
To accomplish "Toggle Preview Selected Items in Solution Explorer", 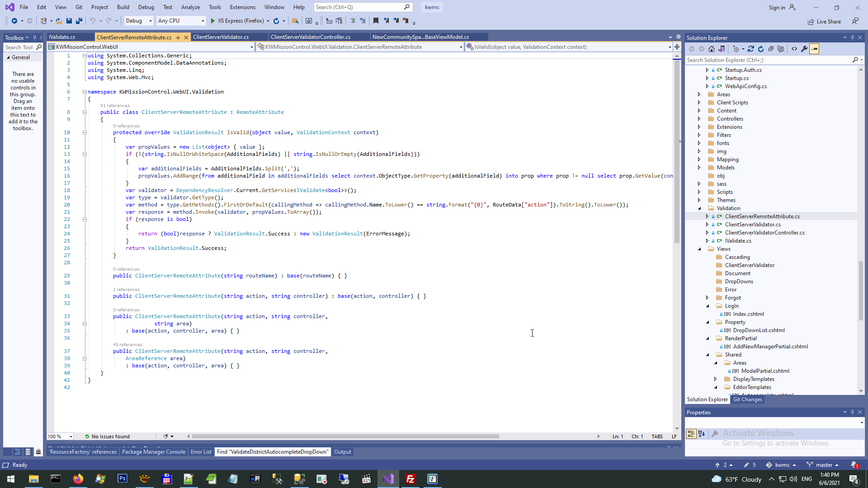I will click(x=814, y=49).
